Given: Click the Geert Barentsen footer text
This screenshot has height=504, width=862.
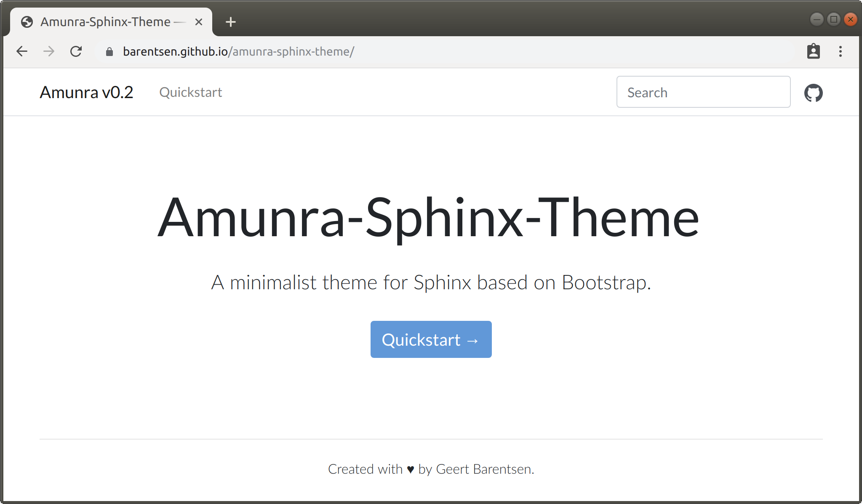Looking at the screenshot, I should [x=483, y=469].
